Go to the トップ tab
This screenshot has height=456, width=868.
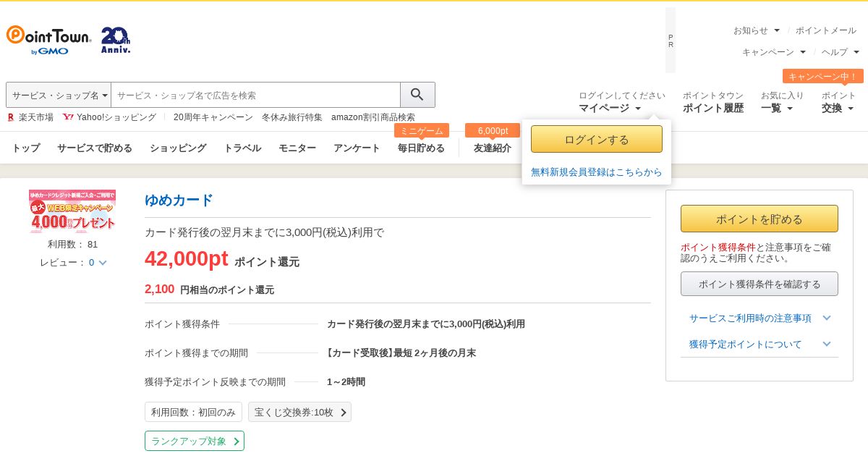pos(26,148)
